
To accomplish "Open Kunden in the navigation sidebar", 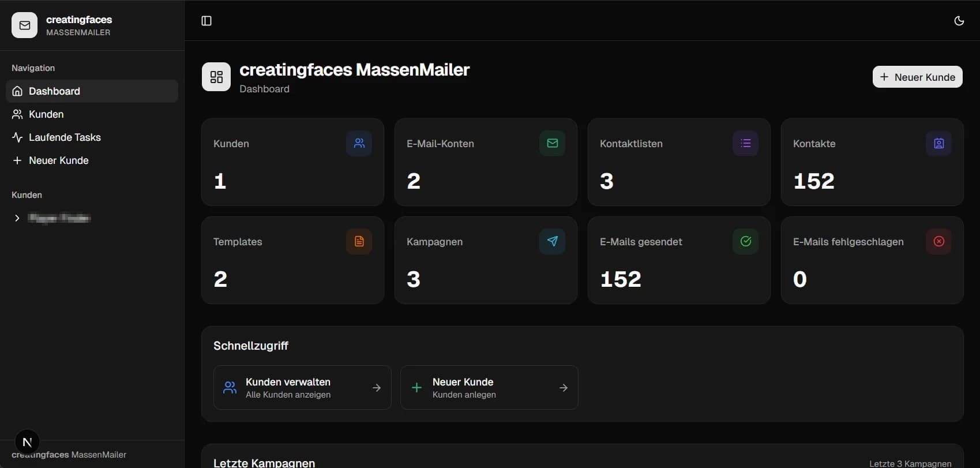I will tap(92, 114).
